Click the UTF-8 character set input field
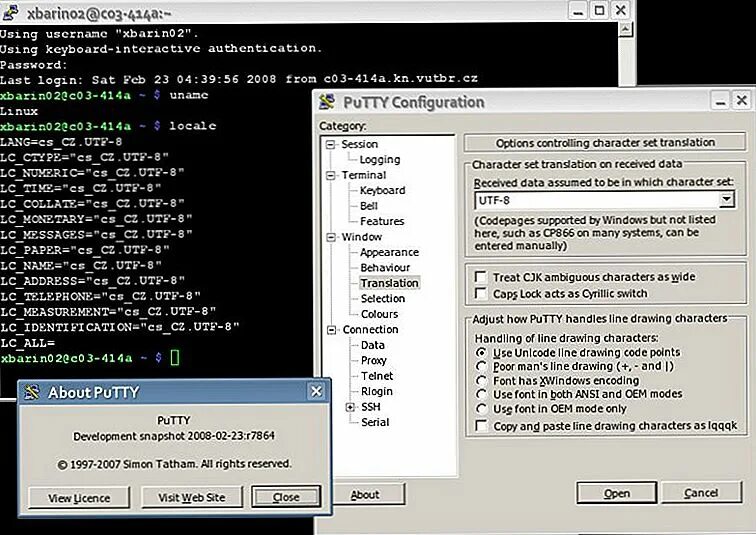Viewport: 756px width, 535px height. pyautogui.click(x=597, y=200)
